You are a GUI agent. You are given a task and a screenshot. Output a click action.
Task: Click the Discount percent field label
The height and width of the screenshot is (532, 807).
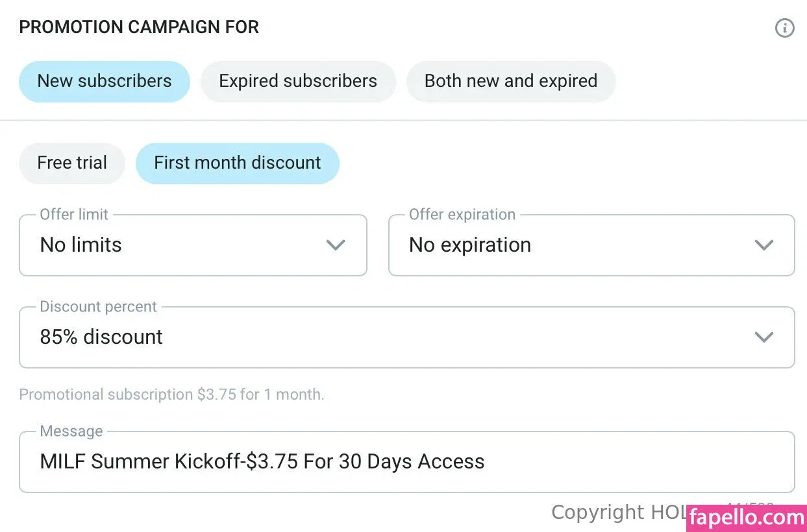tap(98, 307)
